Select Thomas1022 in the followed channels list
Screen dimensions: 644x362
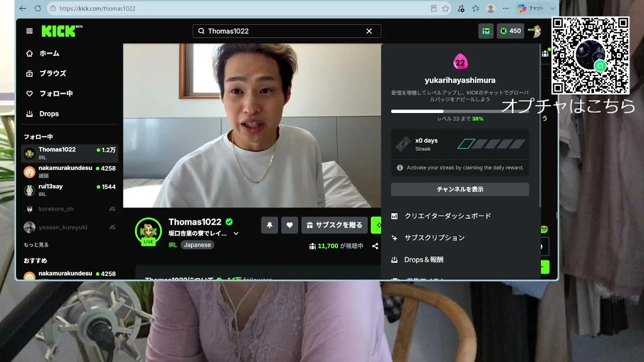[x=70, y=153]
